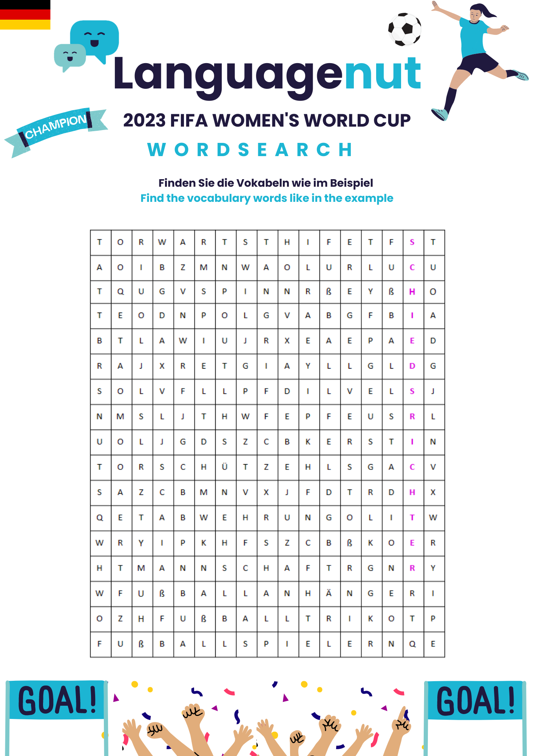Image resolution: width=534 pixels, height=756 pixels.
Task: Select the Ä letter cell in the grid
Action: point(329,593)
